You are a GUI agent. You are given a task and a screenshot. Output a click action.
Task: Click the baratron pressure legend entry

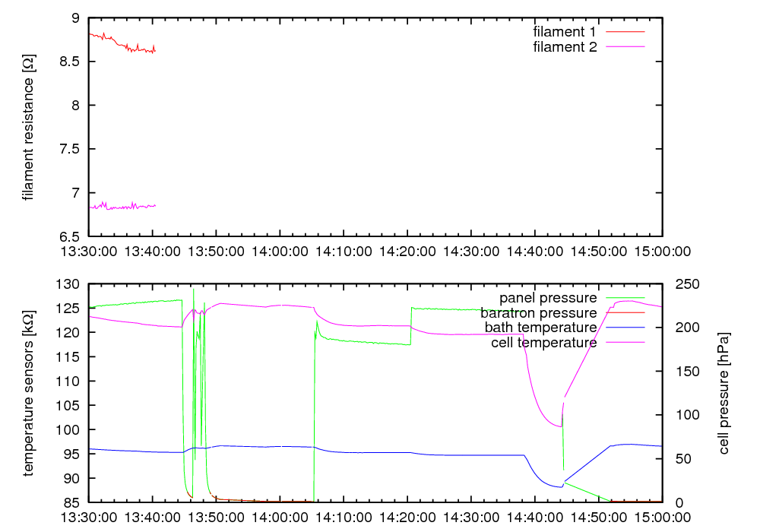point(538,312)
